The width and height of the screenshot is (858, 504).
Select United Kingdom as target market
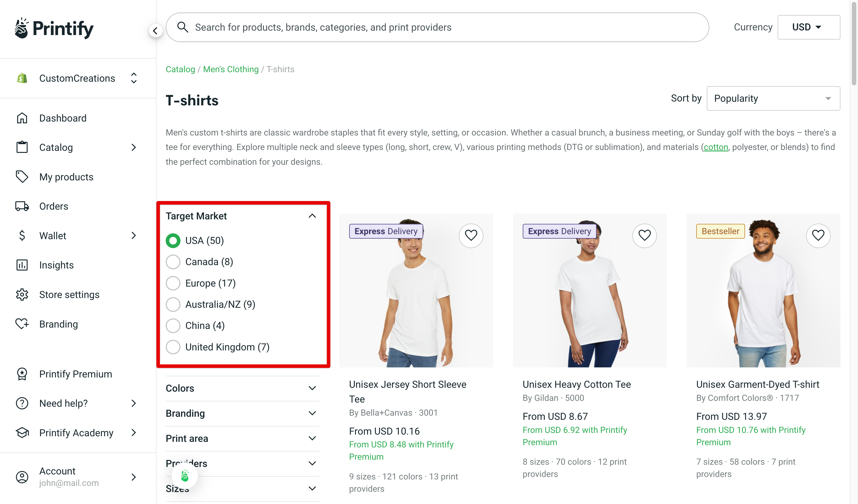[x=173, y=347]
